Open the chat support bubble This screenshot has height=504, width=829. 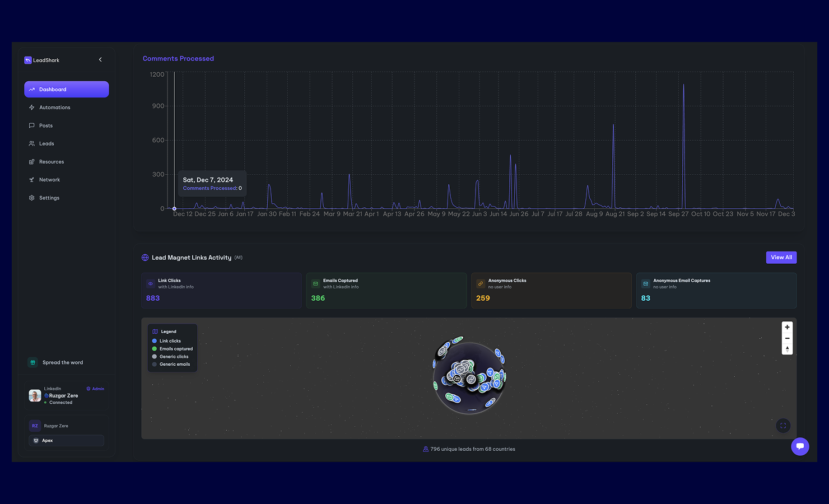point(800,446)
